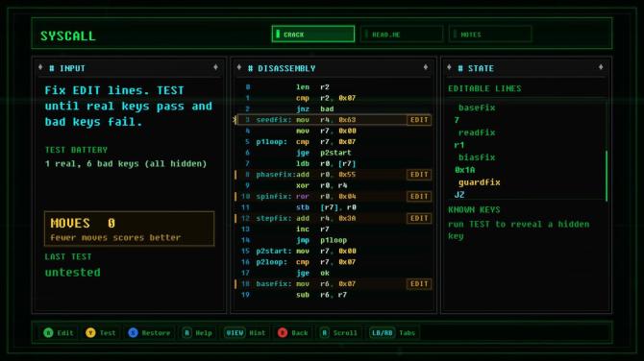This screenshot has height=361, width=644.
Task: Open Help from the bottom bar
Action: click(x=197, y=333)
